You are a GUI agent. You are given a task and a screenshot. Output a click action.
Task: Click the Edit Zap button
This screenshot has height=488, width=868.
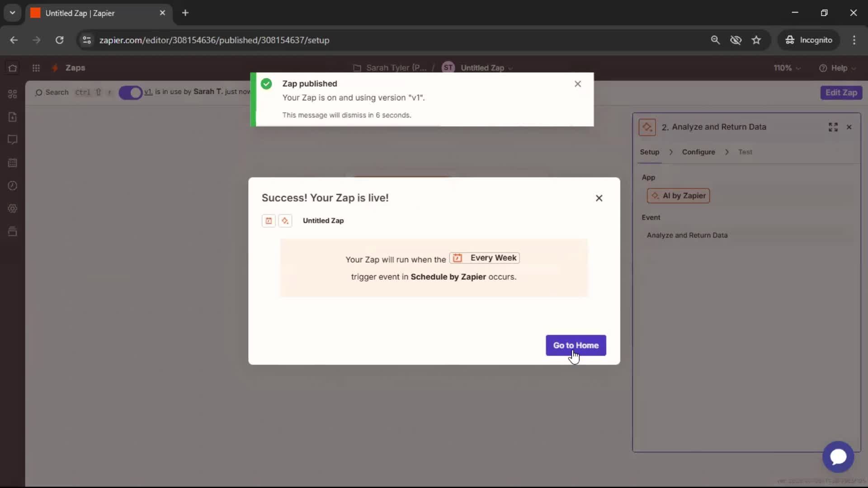(841, 93)
